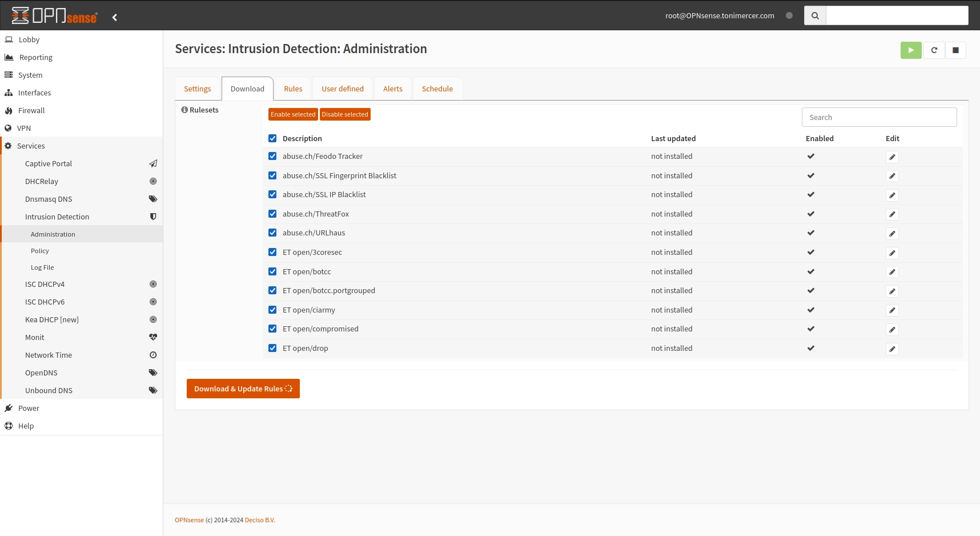The width and height of the screenshot is (980, 536).
Task: Expand the Interfaces menu
Action: 81,93
